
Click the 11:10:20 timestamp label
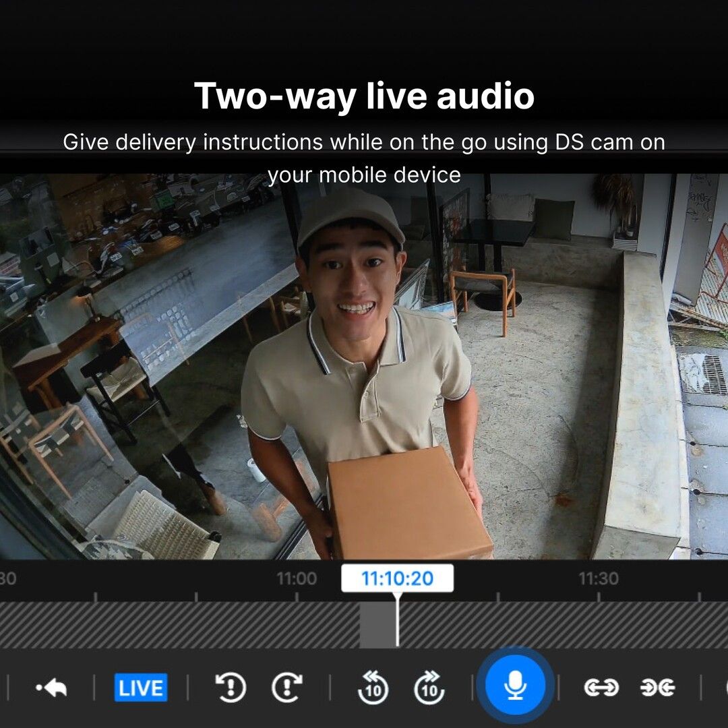click(397, 578)
